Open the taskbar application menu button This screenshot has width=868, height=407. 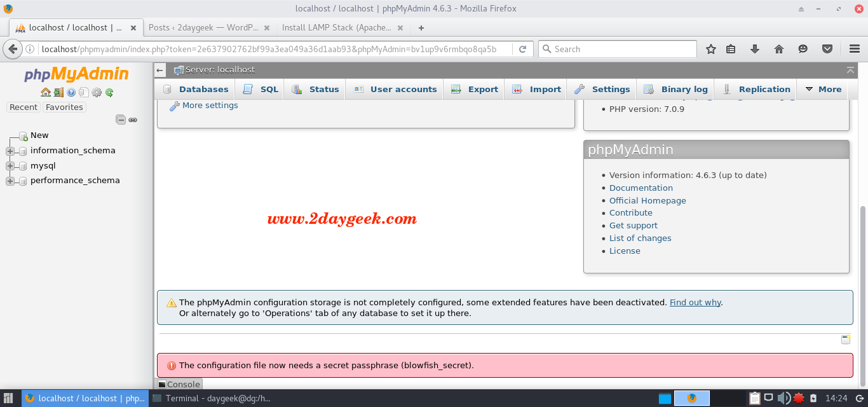[x=9, y=399]
